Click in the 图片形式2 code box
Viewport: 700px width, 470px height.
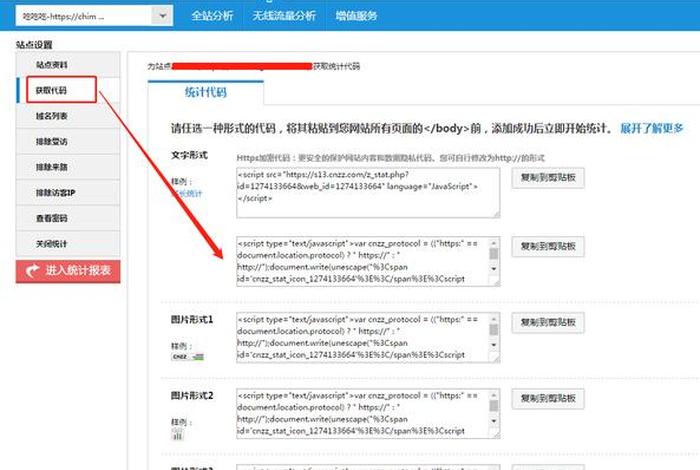(368, 413)
